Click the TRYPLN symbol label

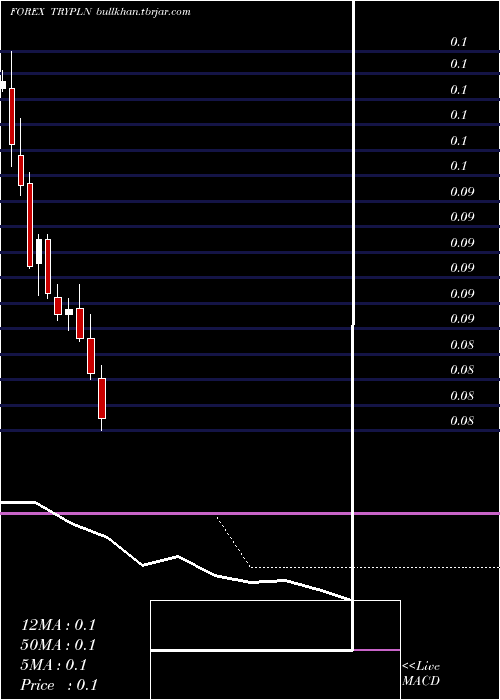pyautogui.click(x=72, y=12)
